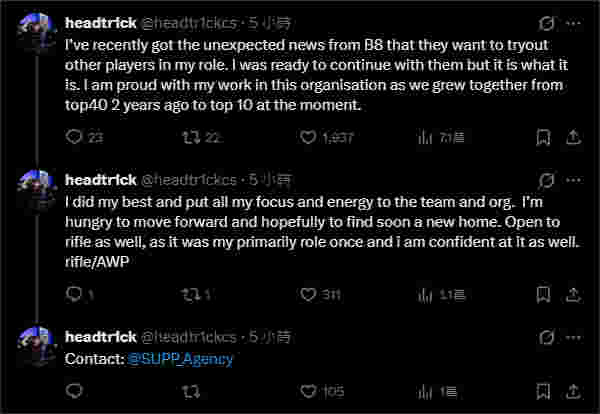Viewport: 600px width, 414px height.
Task: Bookmark the first tweet about B8
Action: [x=542, y=138]
